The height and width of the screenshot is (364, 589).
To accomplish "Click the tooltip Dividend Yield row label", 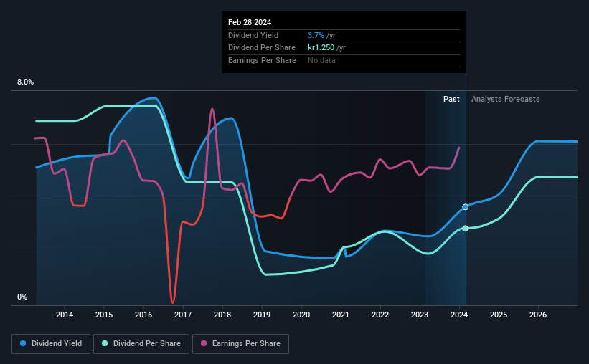I will [253, 35].
